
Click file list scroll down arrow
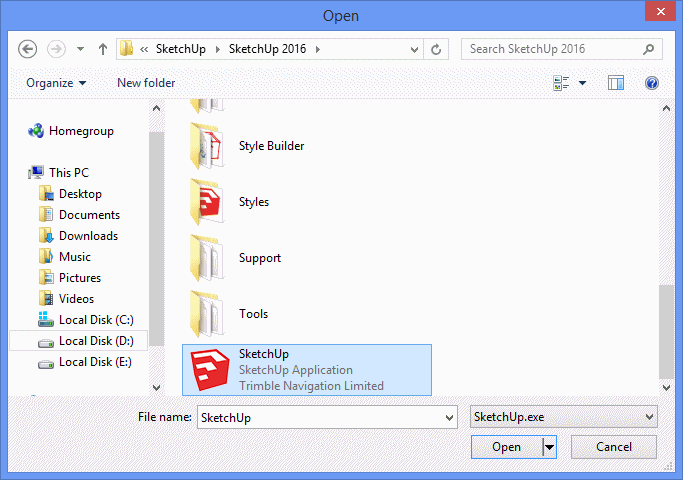coord(666,387)
